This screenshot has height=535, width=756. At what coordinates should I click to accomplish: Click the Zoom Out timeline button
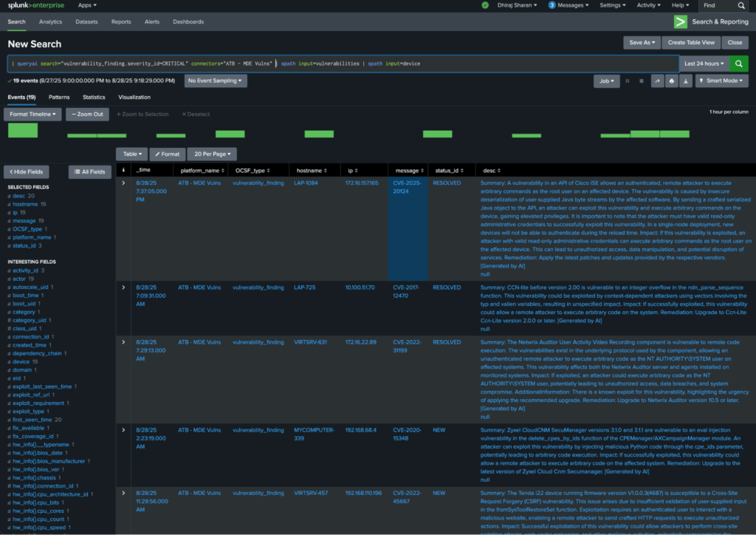(x=87, y=115)
